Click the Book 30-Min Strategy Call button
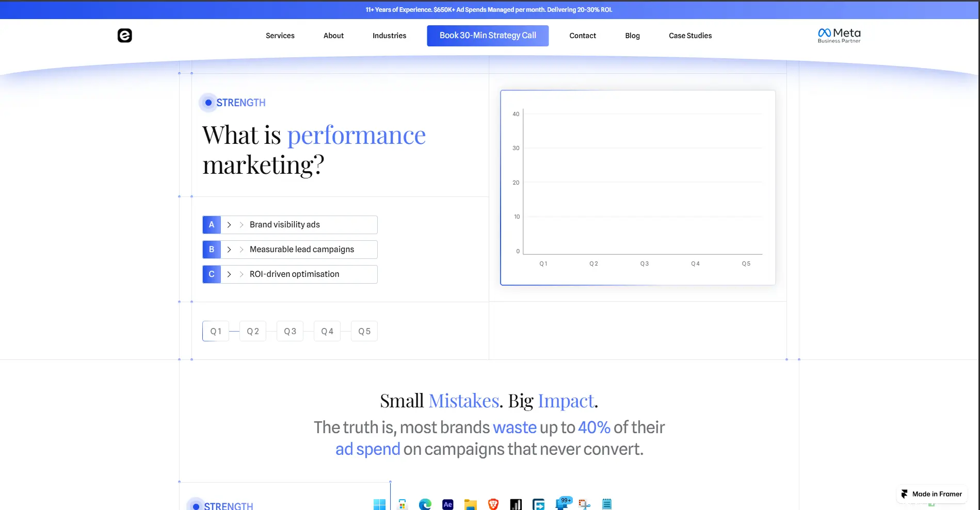The image size is (980, 510). tap(487, 36)
